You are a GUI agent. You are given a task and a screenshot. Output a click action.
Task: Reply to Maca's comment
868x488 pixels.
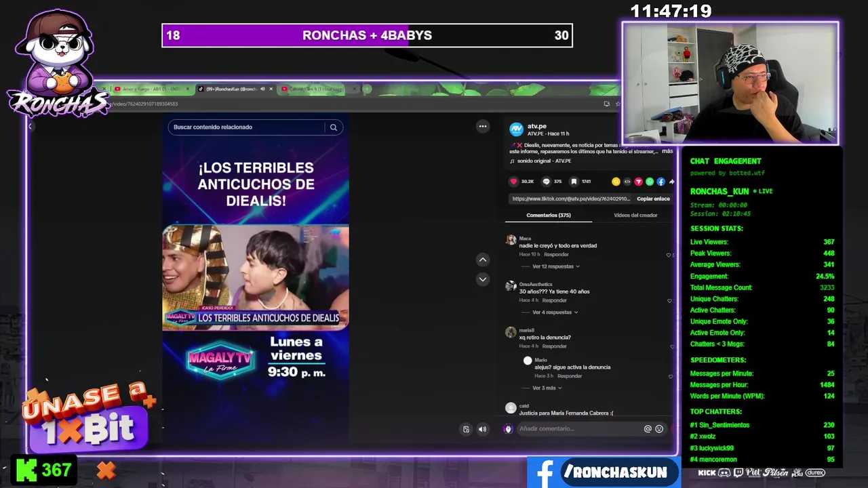[x=556, y=254]
